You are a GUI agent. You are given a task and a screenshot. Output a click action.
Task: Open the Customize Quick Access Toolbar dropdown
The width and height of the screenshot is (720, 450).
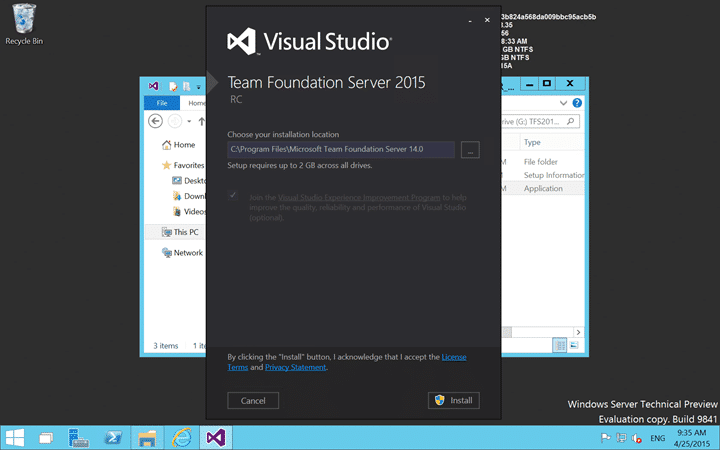198,87
